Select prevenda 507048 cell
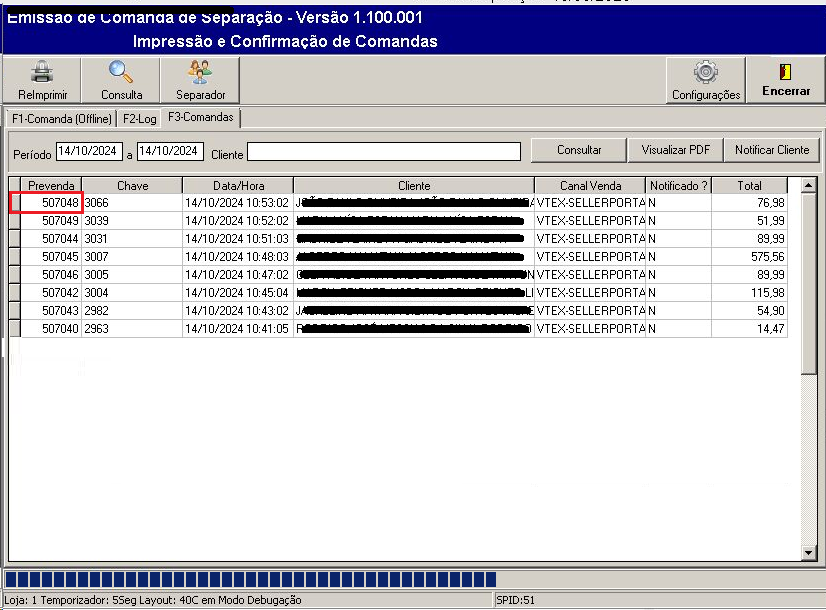Viewport: 826px width, 610px height. 51,203
